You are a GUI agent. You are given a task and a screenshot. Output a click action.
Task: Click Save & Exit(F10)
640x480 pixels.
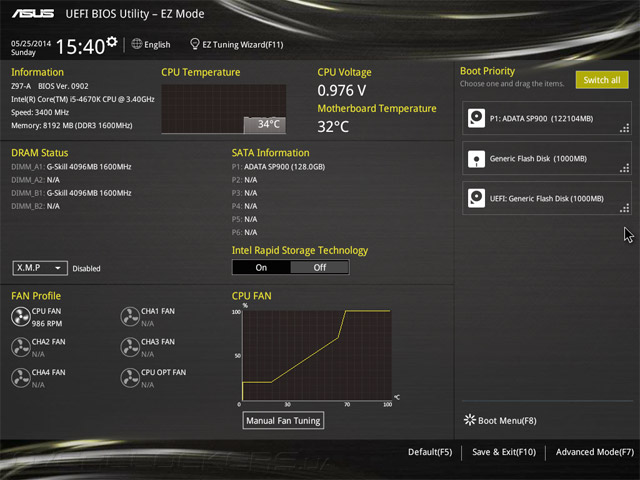point(504,452)
